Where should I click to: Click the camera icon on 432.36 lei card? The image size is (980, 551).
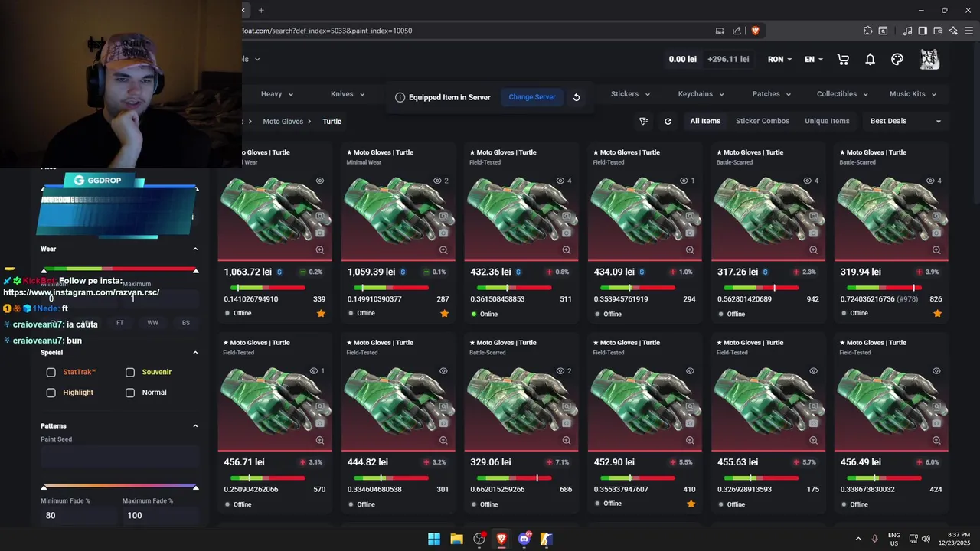point(567,233)
